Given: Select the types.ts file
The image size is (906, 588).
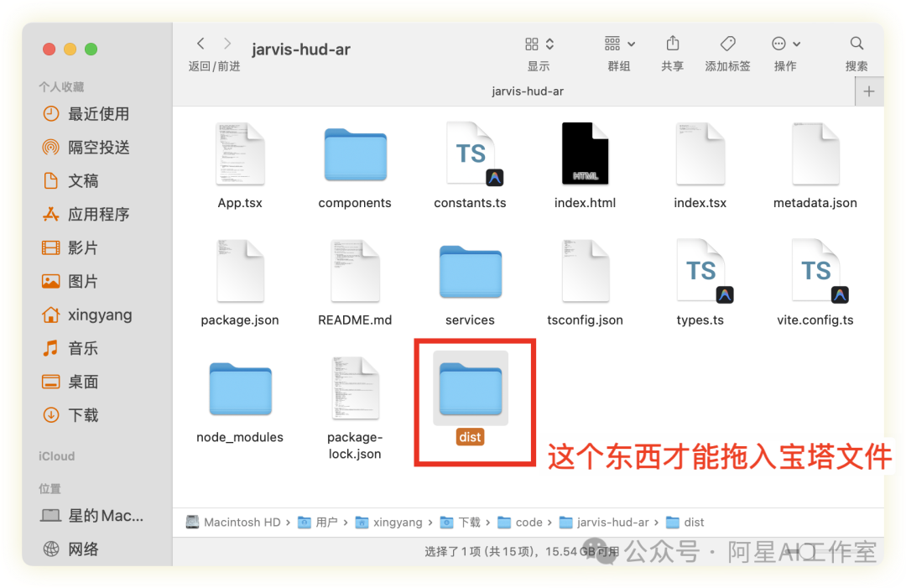Looking at the screenshot, I should pos(700,284).
